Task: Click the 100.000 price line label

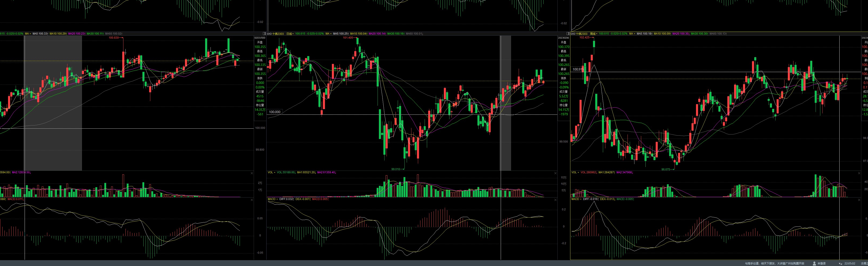Action: click(275, 112)
